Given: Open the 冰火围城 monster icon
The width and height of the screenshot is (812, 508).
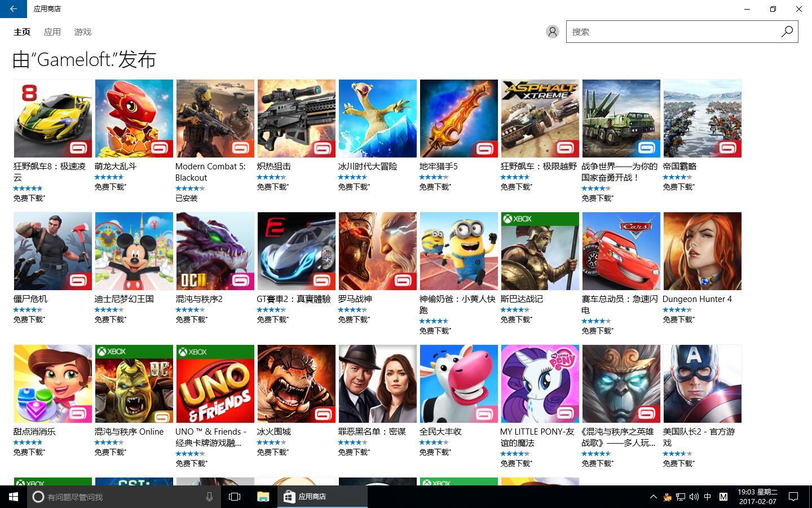Looking at the screenshot, I should coord(297,384).
